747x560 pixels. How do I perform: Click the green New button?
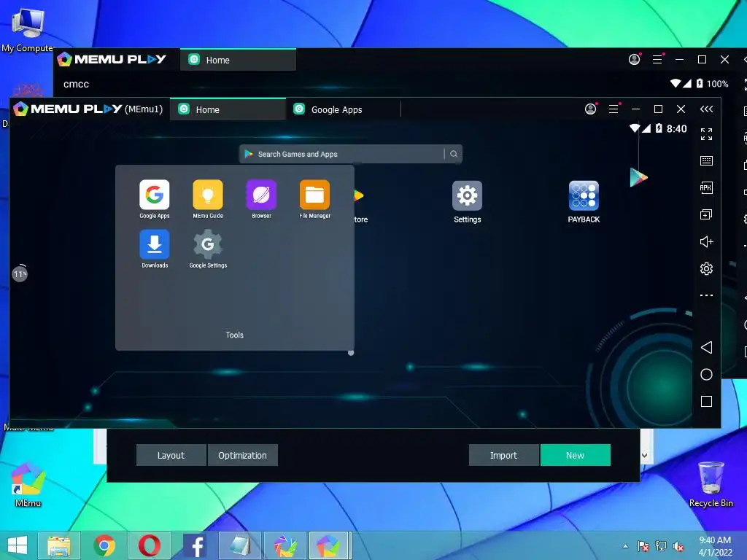[575, 455]
